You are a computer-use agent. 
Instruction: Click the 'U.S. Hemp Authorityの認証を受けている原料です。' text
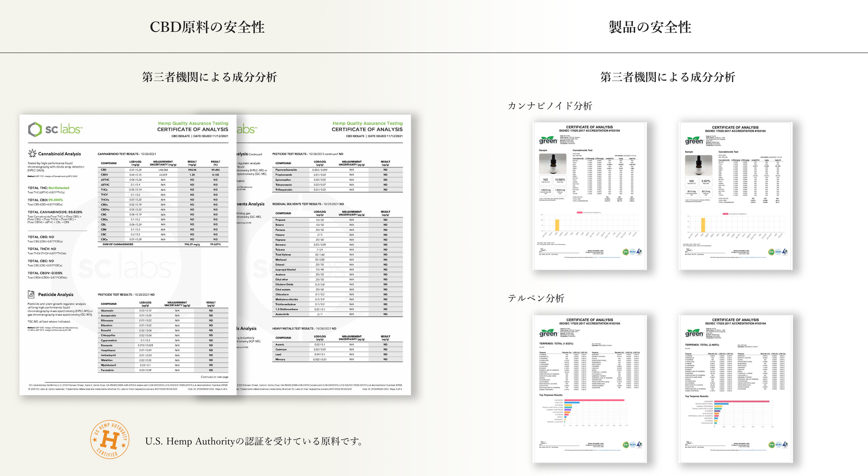tap(255, 441)
